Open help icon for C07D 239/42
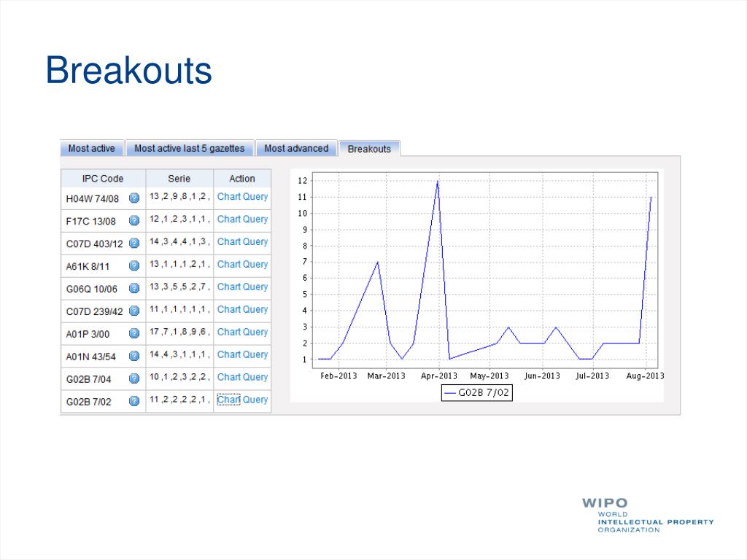 [134, 311]
